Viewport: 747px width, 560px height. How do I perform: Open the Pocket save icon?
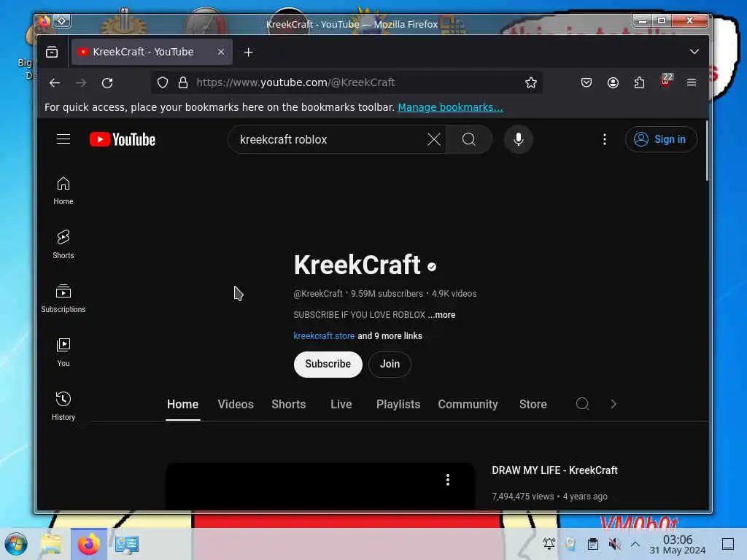pos(587,82)
